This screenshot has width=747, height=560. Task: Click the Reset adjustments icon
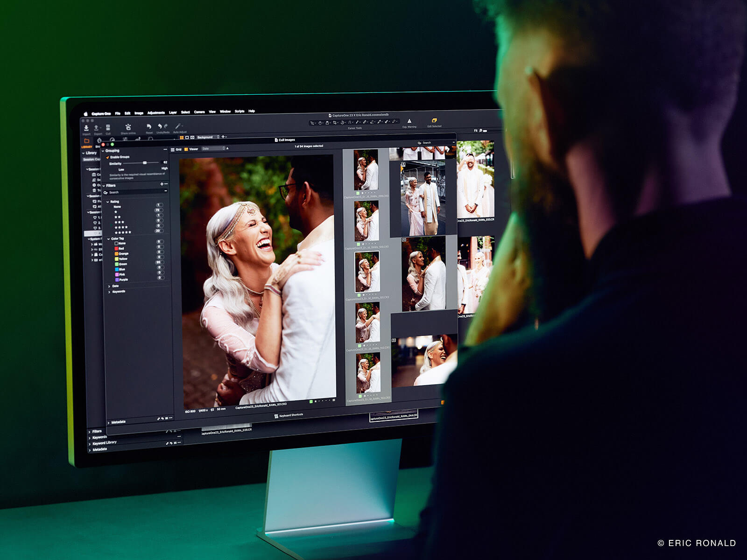(x=149, y=126)
